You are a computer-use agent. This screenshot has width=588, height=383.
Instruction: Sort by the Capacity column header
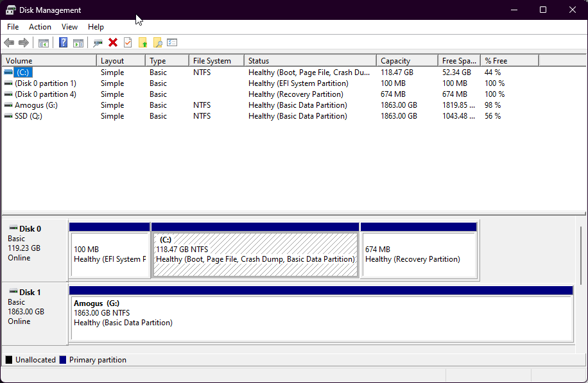pyautogui.click(x=407, y=61)
